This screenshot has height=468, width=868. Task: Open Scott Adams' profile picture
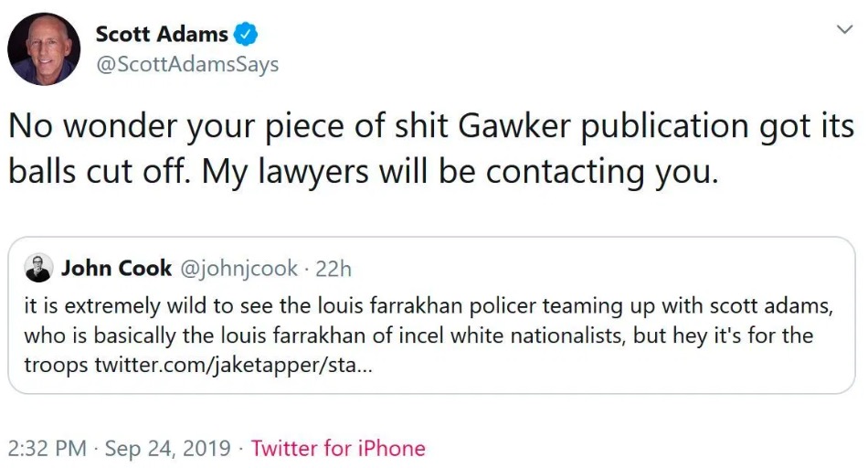pos(44,49)
